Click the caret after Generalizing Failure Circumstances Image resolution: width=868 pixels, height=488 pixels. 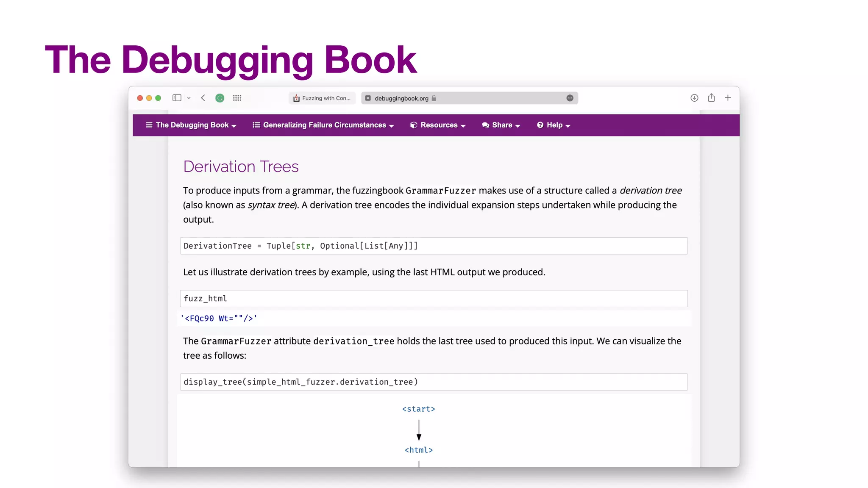[392, 126]
